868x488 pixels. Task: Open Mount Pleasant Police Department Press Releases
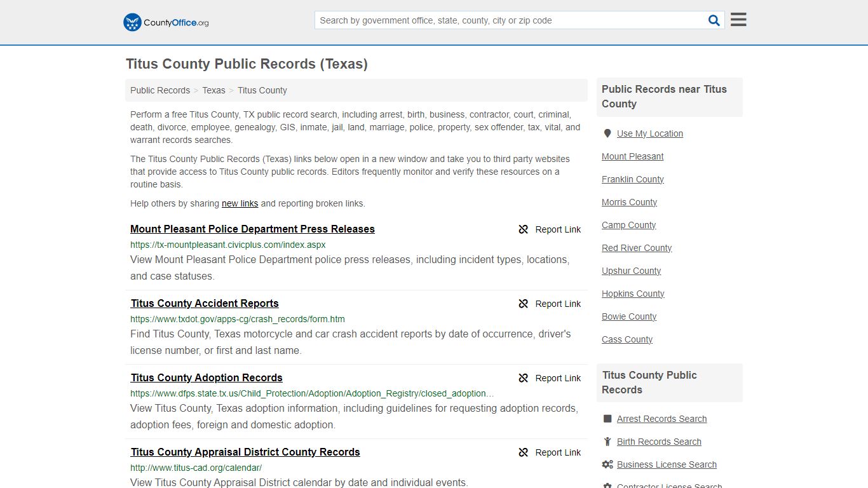(x=252, y=229)
